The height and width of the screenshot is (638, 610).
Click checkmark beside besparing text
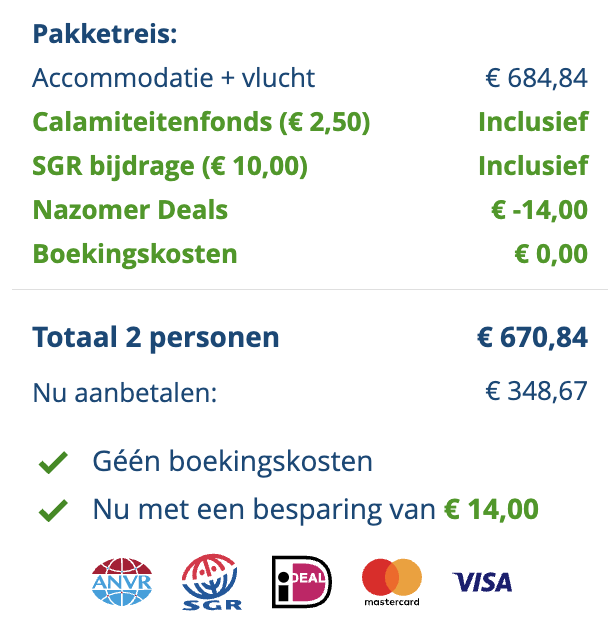[x=53, y=510]
